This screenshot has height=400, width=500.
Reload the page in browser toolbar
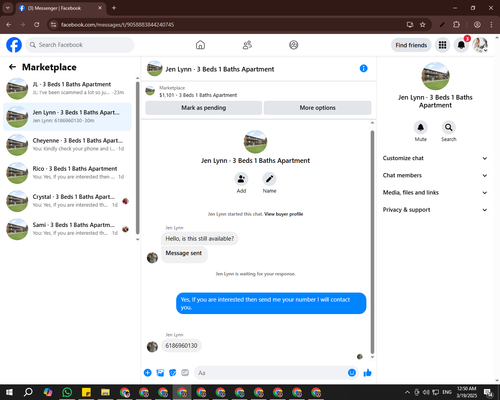(x=37, y=24)
